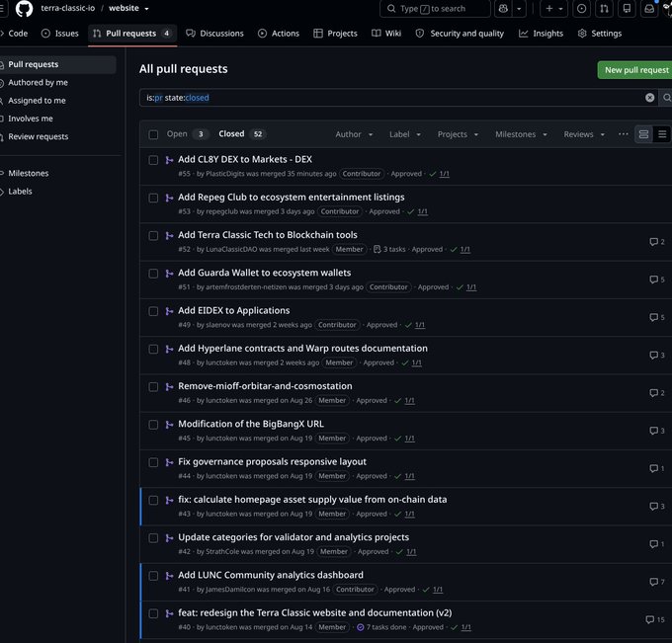Open Authored by me in sidebar

click(38, 82)
